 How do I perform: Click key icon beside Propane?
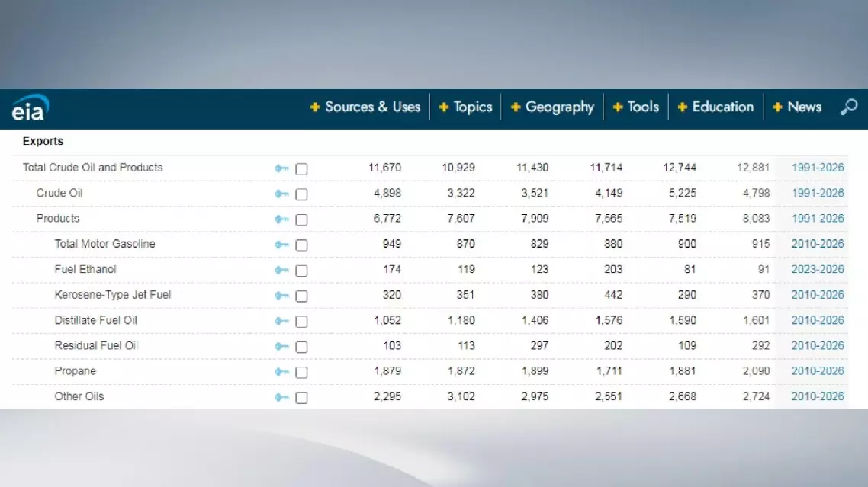click(x=282, y=372)
